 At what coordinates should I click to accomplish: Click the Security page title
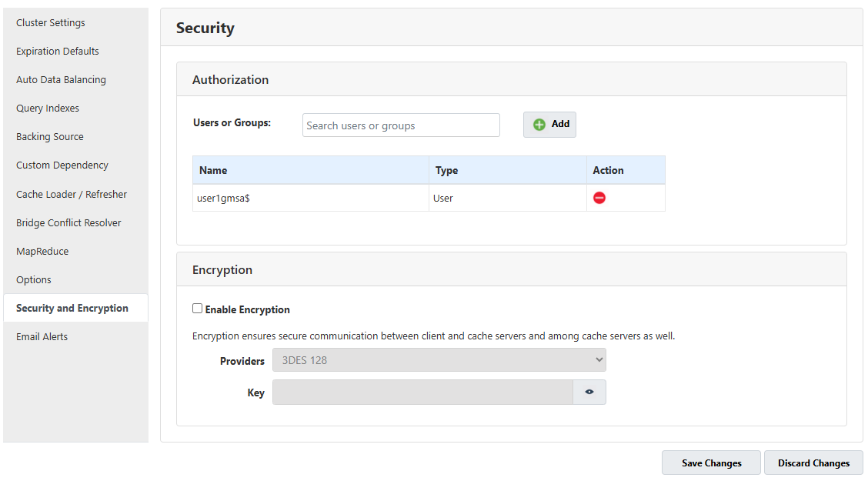(205, 28)
